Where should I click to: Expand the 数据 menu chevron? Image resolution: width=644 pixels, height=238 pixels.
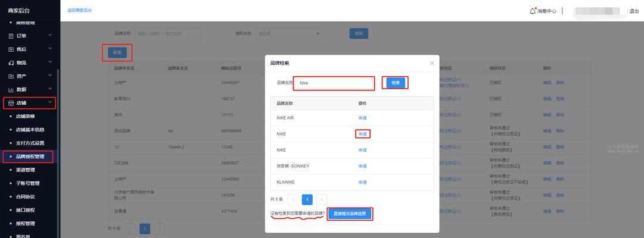click(x=50, y=89)
